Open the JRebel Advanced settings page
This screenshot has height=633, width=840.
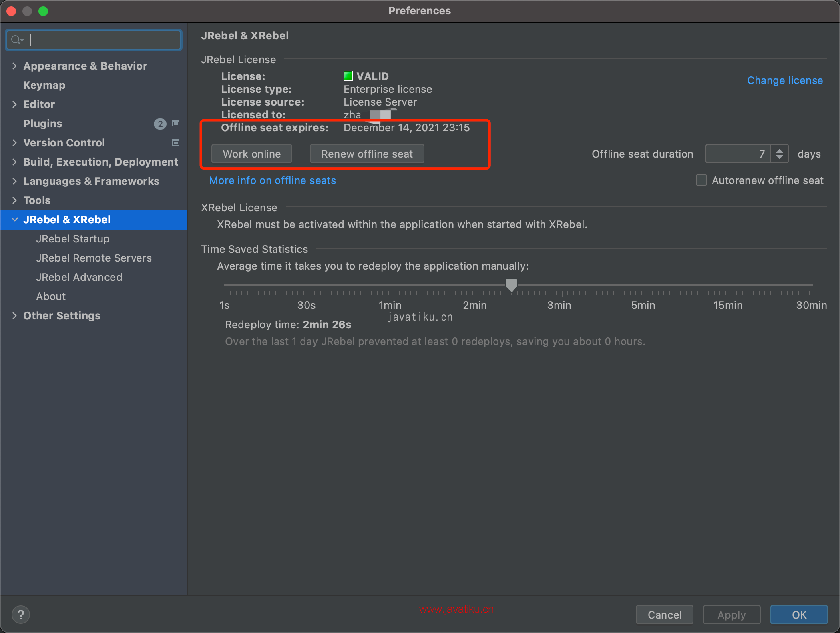(x=79, y=277)
